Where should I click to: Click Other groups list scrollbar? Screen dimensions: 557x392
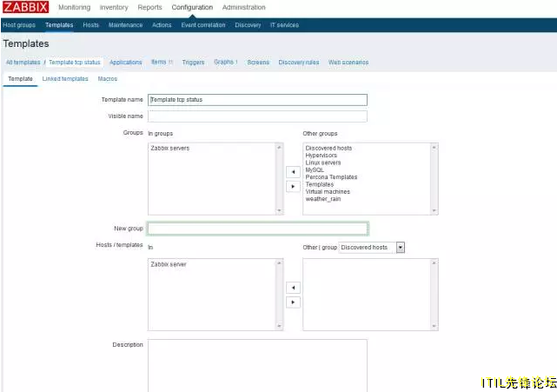click(x=434, y=179)
